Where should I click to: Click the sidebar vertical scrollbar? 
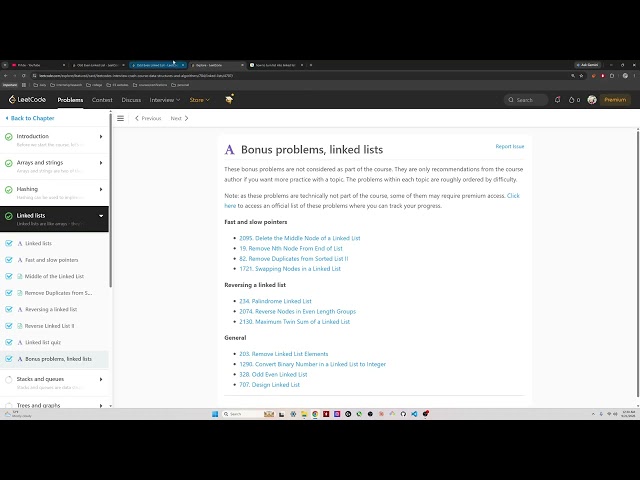point(111,200)
